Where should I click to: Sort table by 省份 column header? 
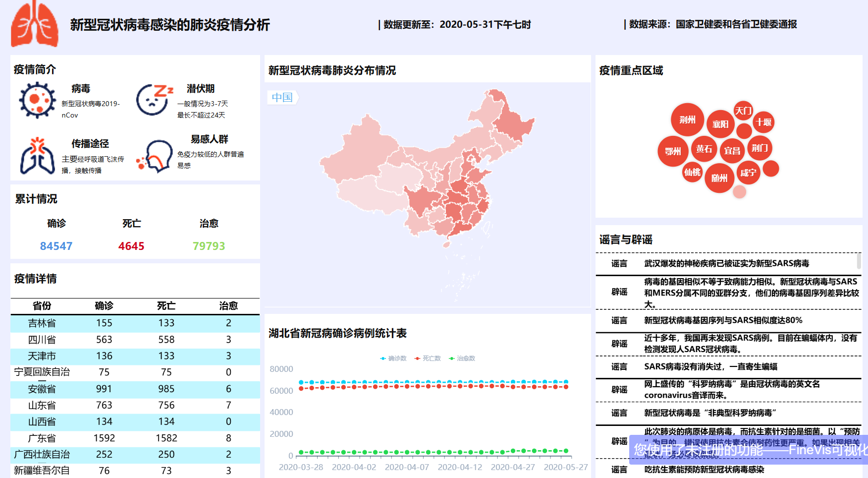pos(42,306)
